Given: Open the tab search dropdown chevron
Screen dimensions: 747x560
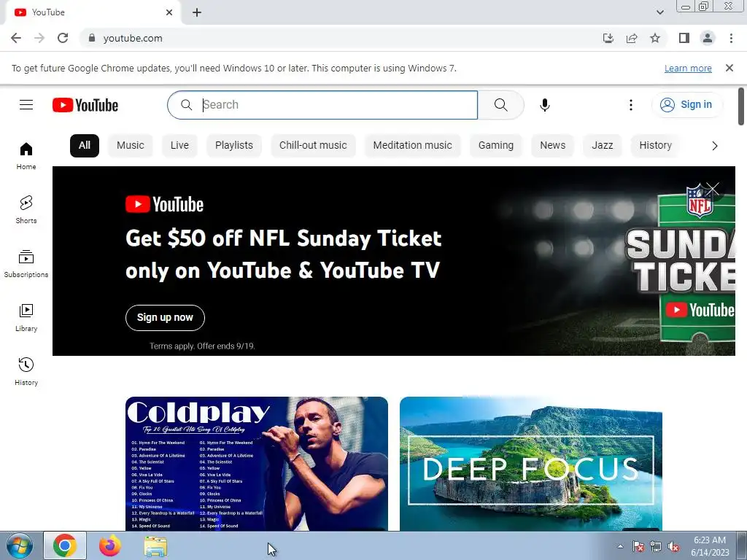Looking at the screenshot, I should 659,12.
